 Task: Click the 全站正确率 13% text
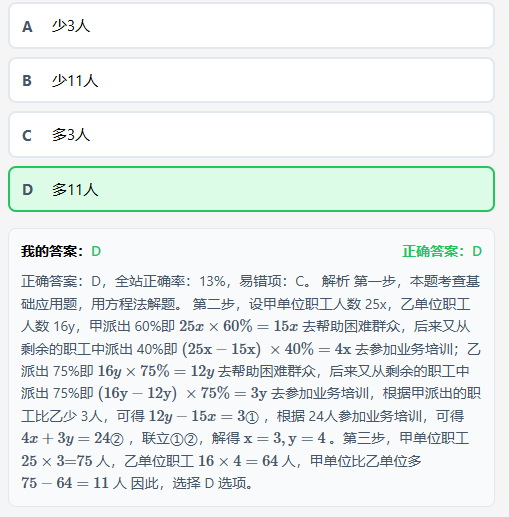[x=170, y=281]
